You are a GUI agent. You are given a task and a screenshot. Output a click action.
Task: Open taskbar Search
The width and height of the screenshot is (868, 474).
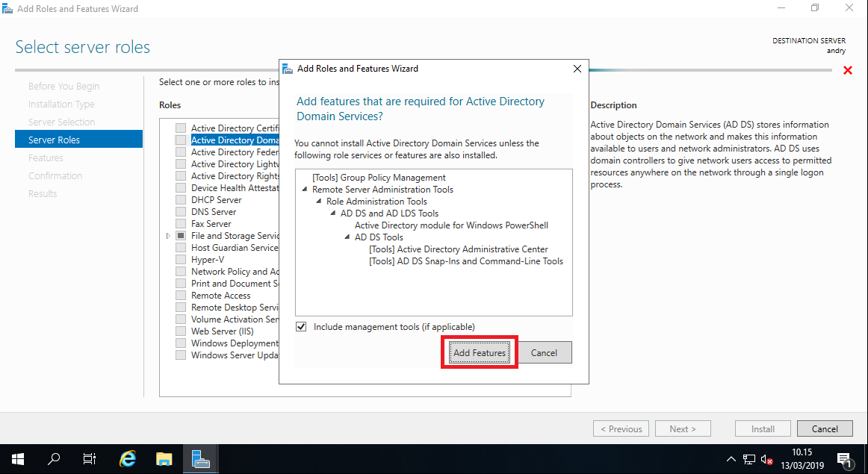54,459
